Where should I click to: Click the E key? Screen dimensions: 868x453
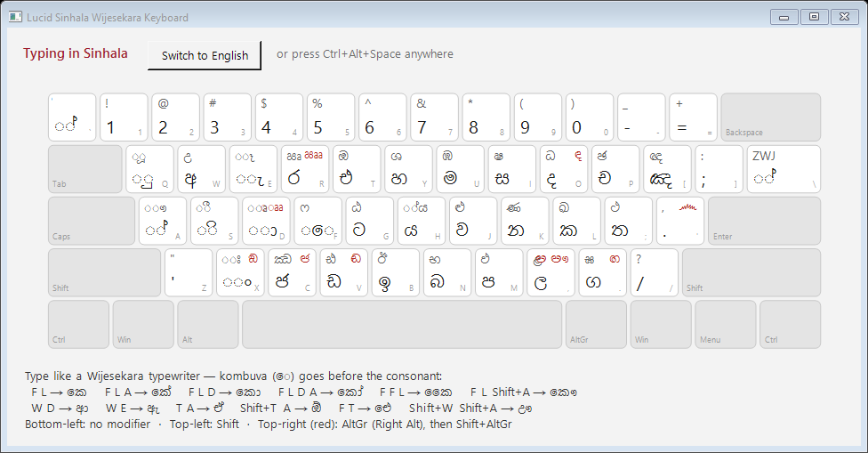[253, 169]
